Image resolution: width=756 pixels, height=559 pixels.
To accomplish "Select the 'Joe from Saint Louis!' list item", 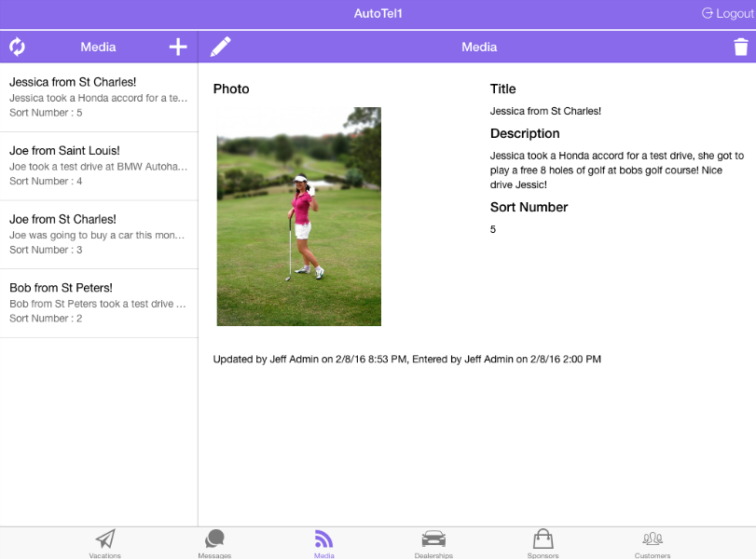I will click(x=99, y=166).
